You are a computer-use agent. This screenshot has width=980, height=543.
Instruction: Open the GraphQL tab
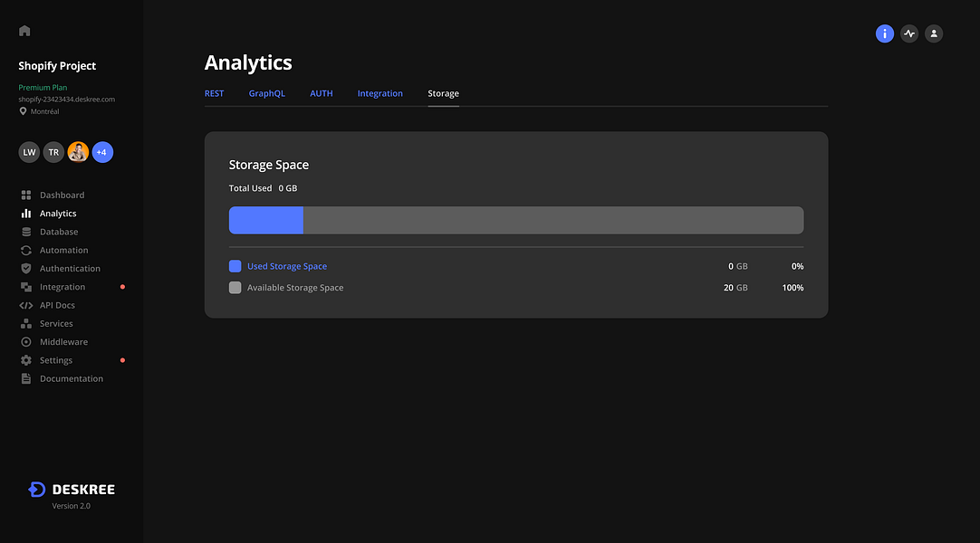(x=266, y=93)
